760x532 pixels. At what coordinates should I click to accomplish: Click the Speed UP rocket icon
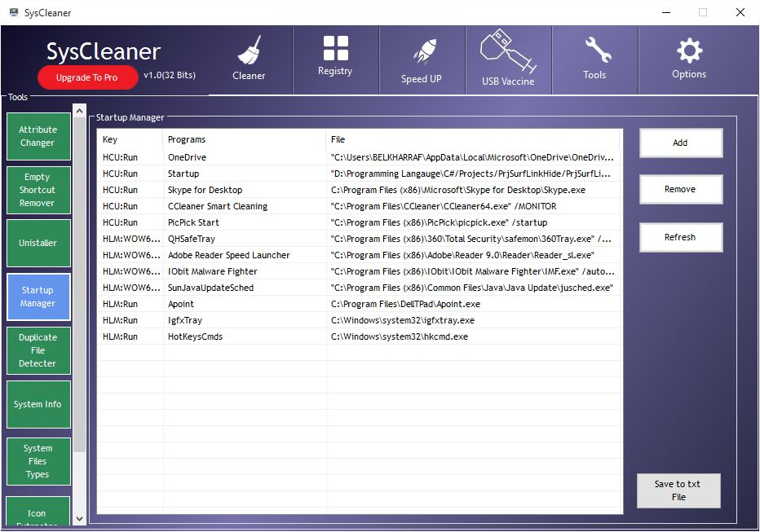(x=423, y=51)
